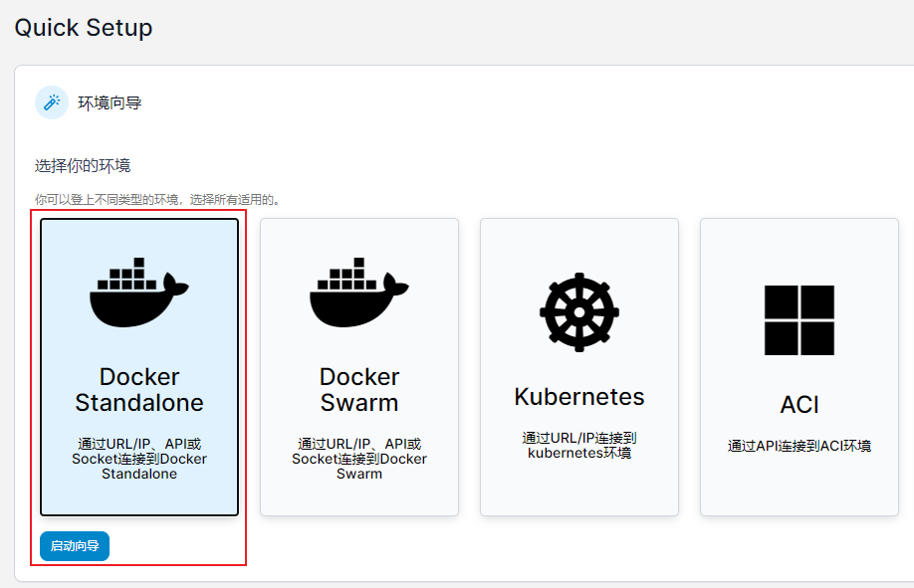This screenshot has height=588, width=914.
Task: Select the Docker Standalone environment card
Action: 139,367
